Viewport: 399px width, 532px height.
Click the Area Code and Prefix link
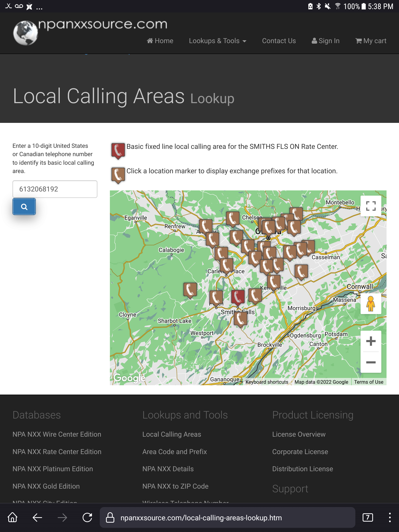click(175, 452)
